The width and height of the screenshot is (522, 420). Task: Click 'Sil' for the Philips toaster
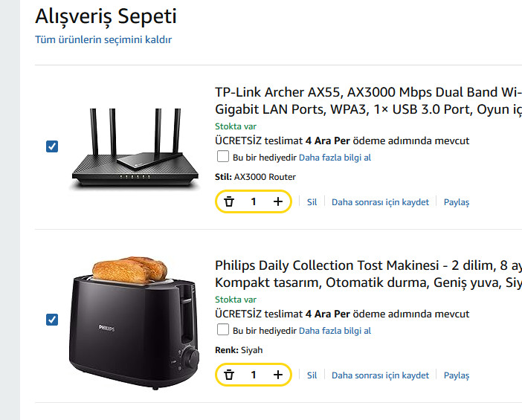pos(312,375)
